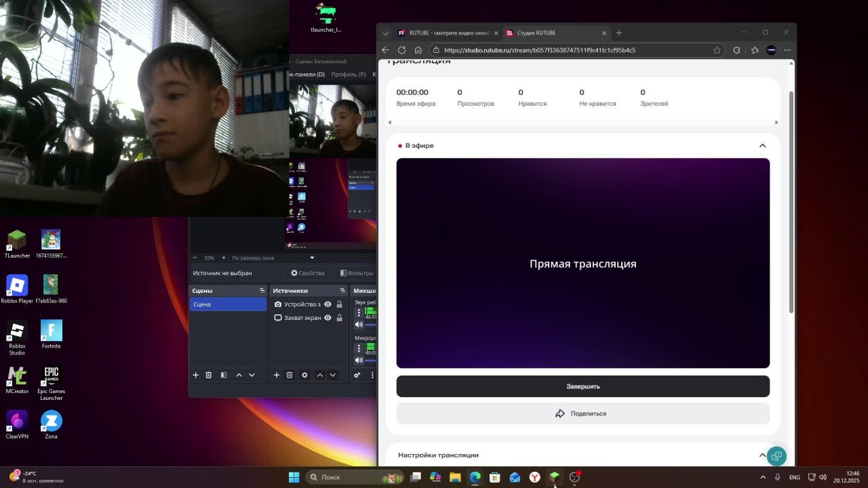Switch to the RUTUBE video tab
The width and height of the screenshot is (868, 488).
point(447,33)
